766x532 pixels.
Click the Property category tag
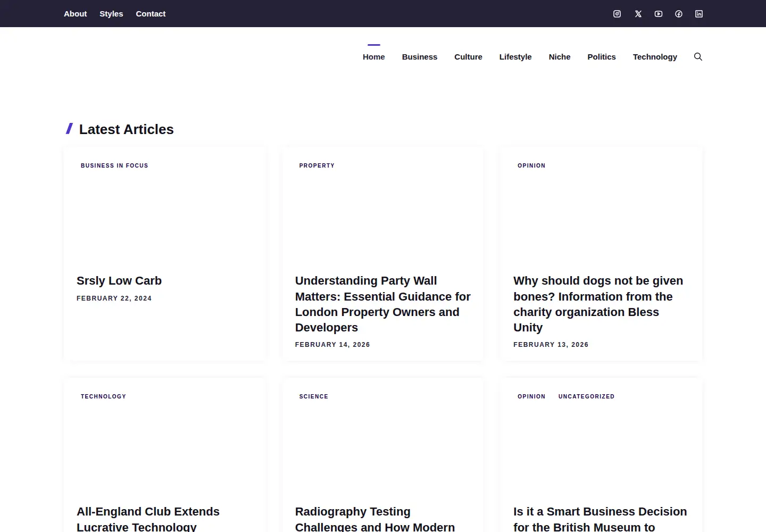[x=317, y=165]
